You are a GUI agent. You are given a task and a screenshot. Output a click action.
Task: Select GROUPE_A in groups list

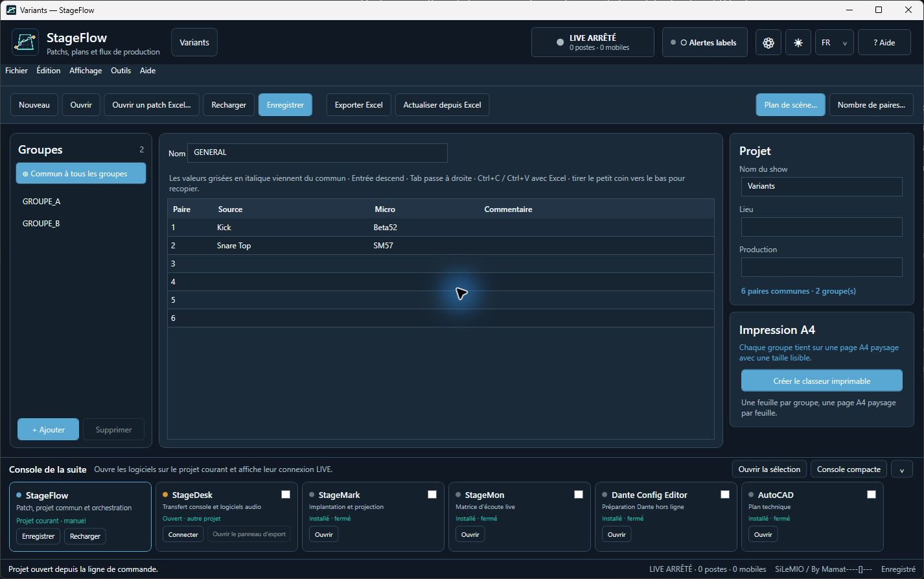coord(81,202)
